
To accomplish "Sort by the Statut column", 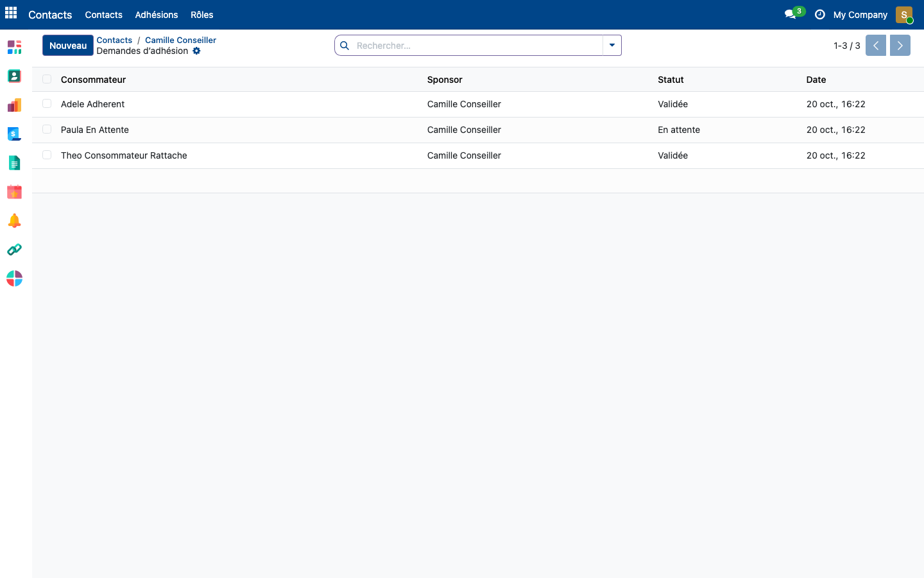I will click(x=671, y=80).
